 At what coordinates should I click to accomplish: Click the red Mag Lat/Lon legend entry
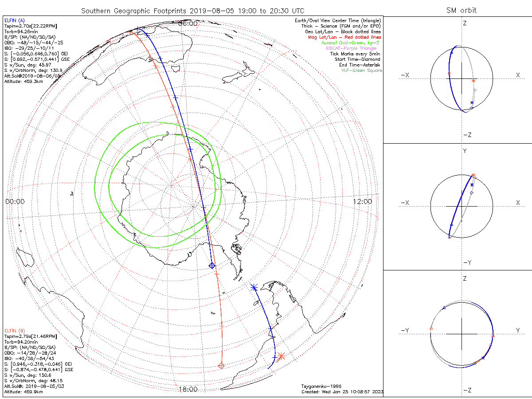[344, 37]
